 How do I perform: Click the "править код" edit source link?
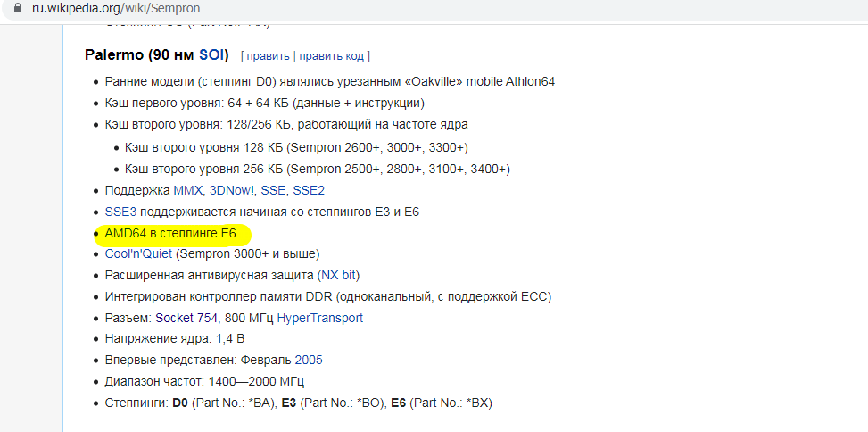pos(331,56)
